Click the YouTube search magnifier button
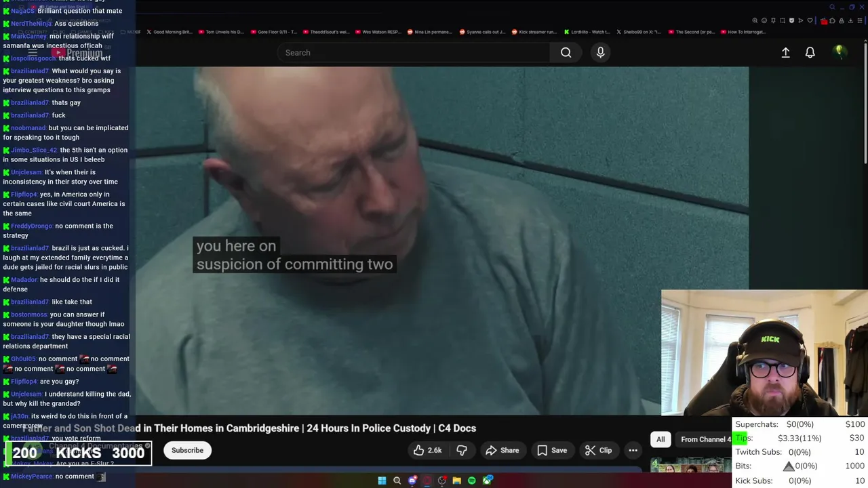 tap(566, 52)
